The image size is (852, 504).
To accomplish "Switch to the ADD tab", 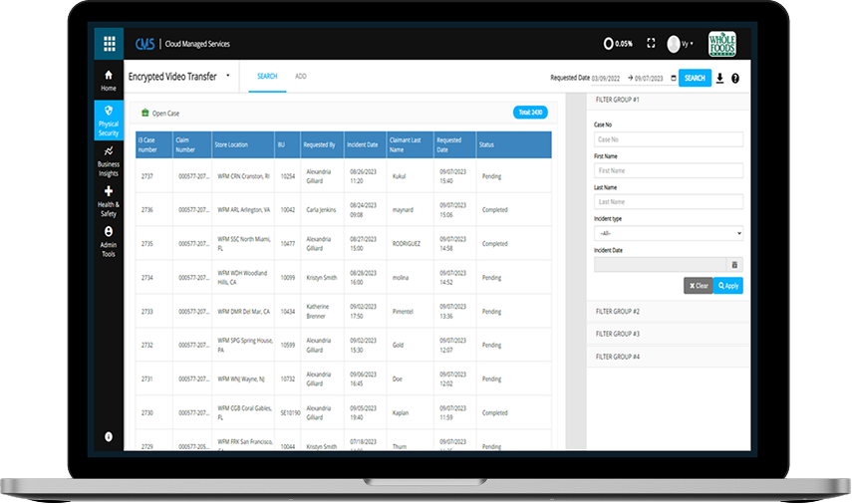I will [x=300, y=76].
